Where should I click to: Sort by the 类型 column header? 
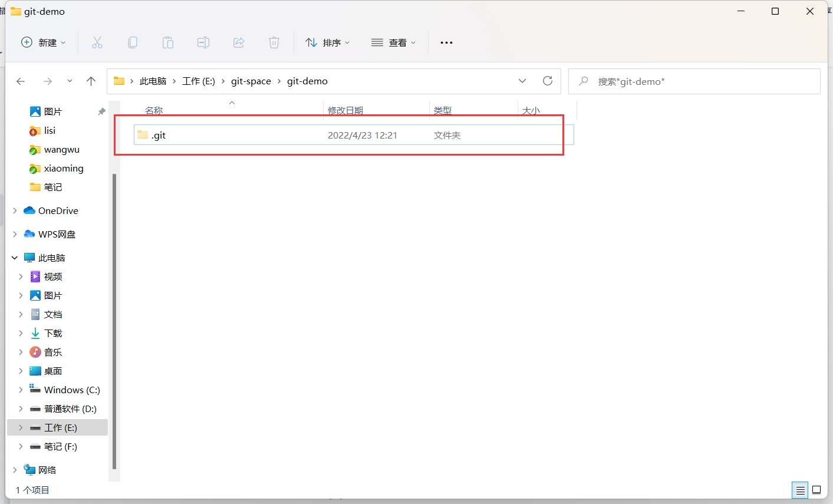(x=443, y=110)
